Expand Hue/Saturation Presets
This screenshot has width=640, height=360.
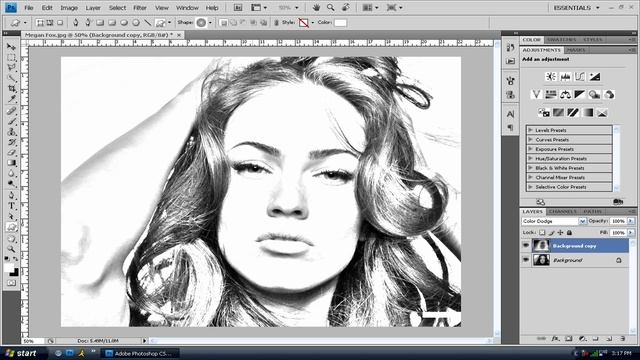coord(531,158)
